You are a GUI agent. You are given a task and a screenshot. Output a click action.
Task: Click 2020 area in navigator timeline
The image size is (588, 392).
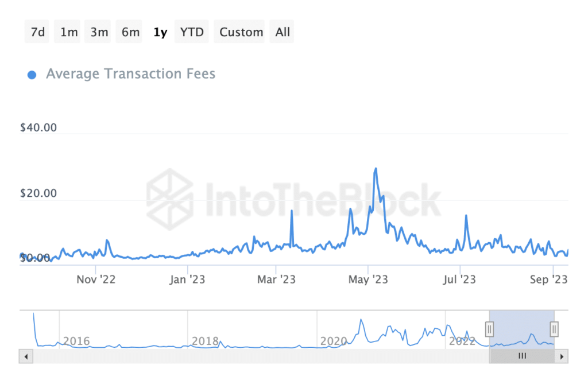click(x=334, y=341)
